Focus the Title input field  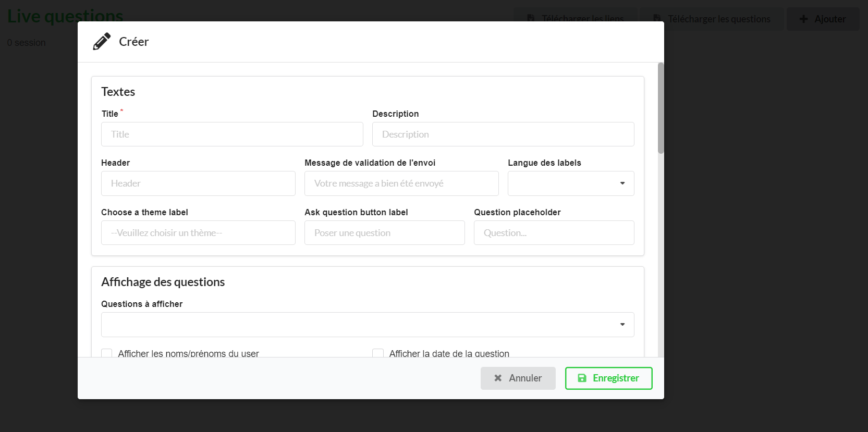pos(232,134)
